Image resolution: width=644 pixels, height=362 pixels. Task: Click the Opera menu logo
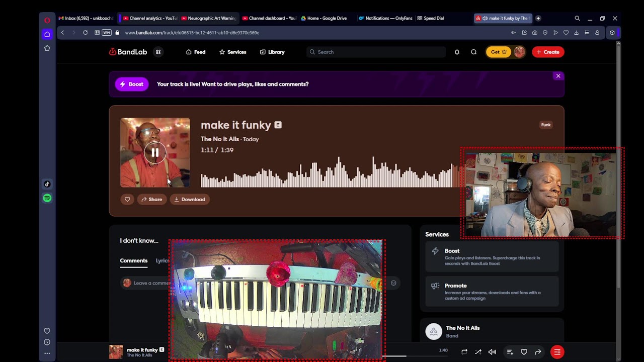tap(47, 20)
